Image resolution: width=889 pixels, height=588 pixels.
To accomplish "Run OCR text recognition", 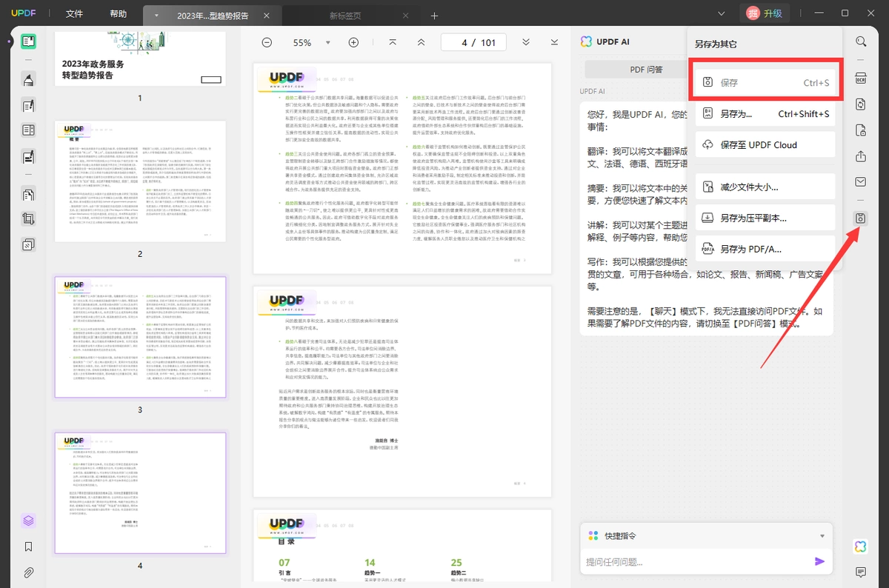I will pyautogui.click(x=861, y=79).
